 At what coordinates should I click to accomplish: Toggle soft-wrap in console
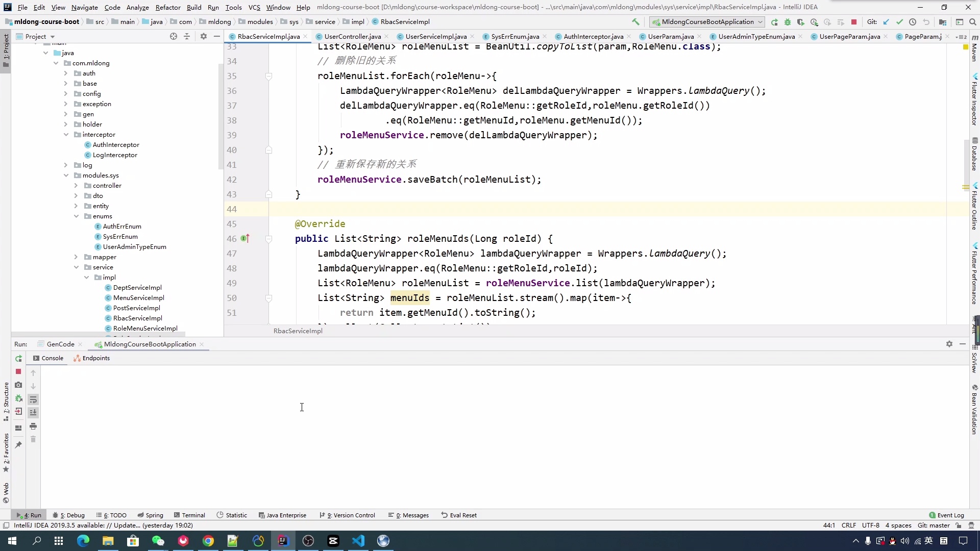pos(33,399)
